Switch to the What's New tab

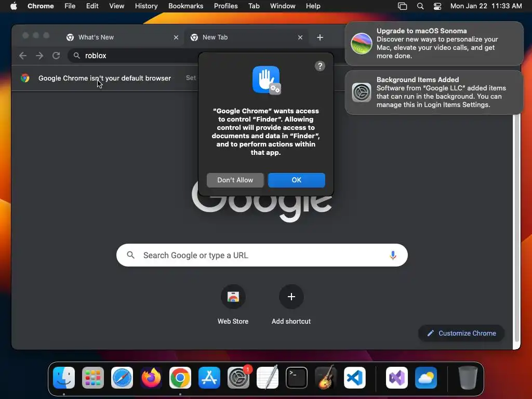[x=122, y=37]
